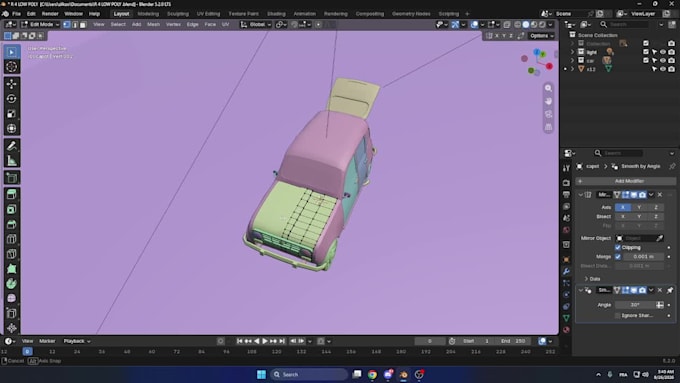Select the Smooth vertices tool
Image resolution: width=680 pixels, height=383 pixels.
12,298
